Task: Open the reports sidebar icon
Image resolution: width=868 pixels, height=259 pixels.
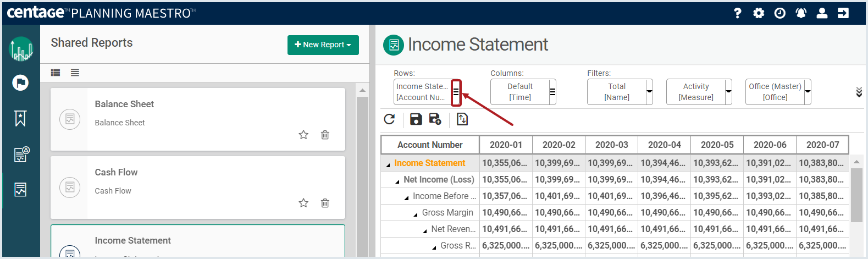Action: (20, 190)
